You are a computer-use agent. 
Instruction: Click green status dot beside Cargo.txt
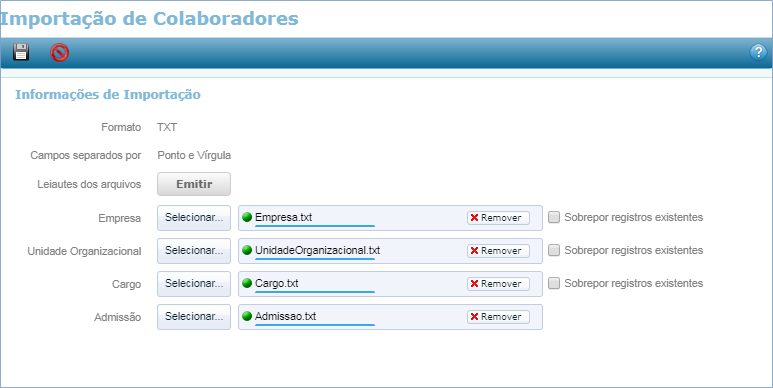(247, 283)
